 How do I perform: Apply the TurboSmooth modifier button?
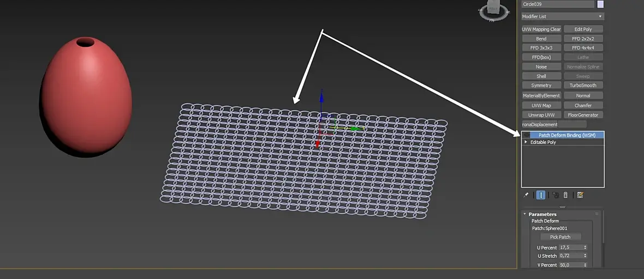click(x=583, y=86)
